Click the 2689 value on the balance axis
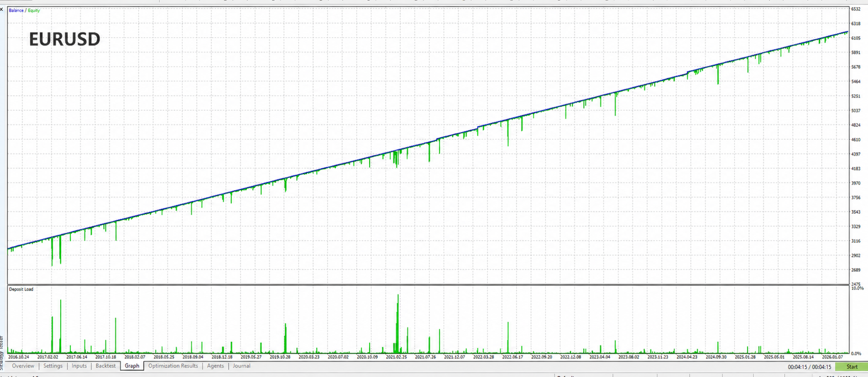 pyautogui.click(x=856, y=270)
